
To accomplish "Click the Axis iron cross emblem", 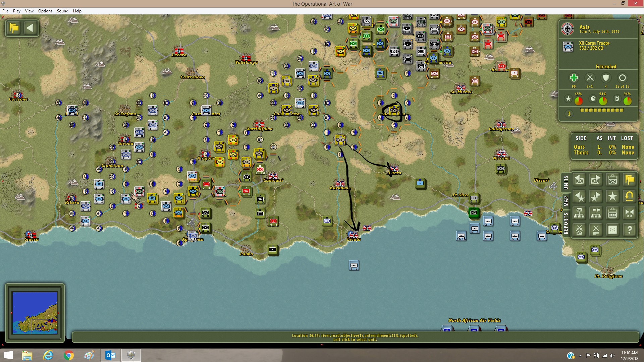I will pos(568,29).
